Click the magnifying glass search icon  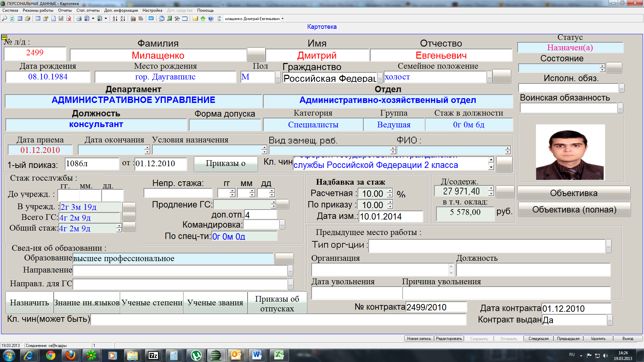point(4,18)
